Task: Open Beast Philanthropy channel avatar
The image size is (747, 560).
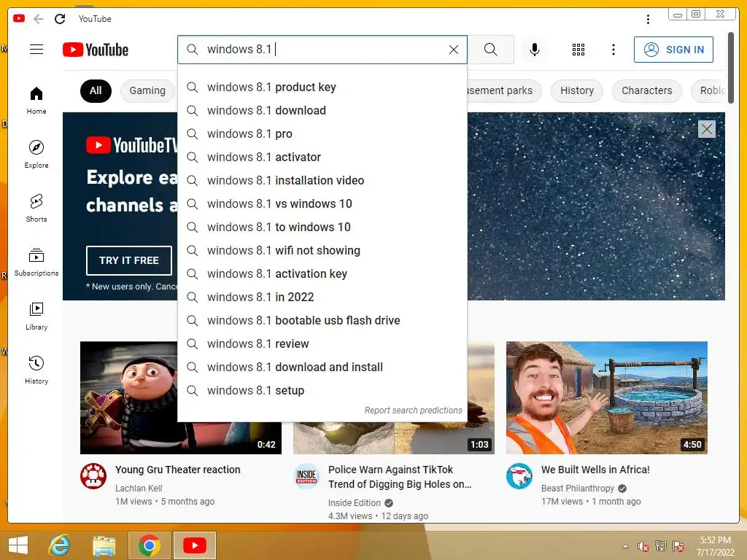Action: tap(519, 476)
